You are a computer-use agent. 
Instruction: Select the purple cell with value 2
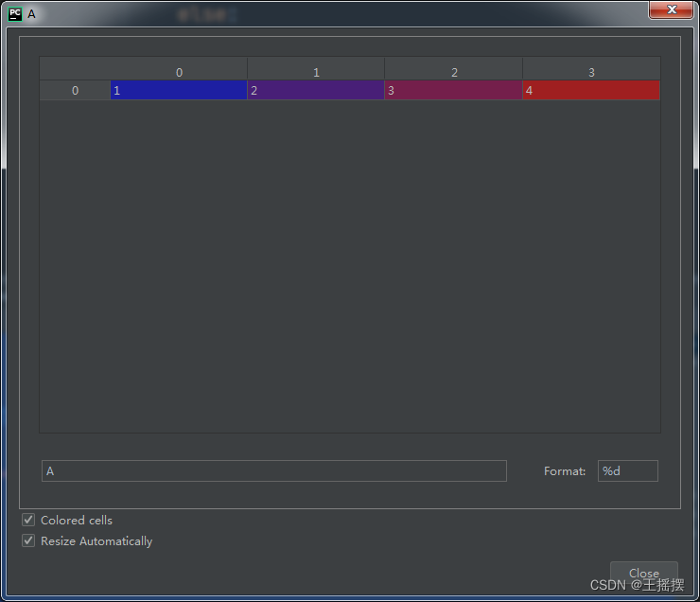tap(316, 90)
